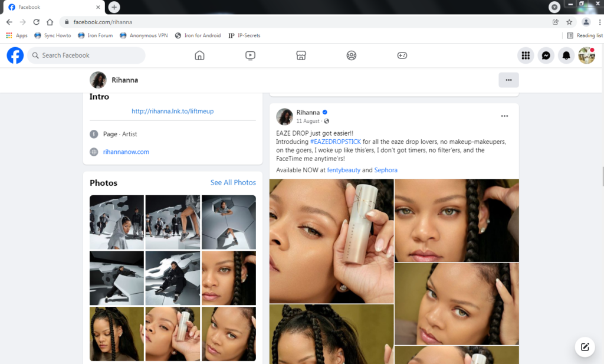Open the Messenger icon
604x364 pixels.
coord(546,55)
